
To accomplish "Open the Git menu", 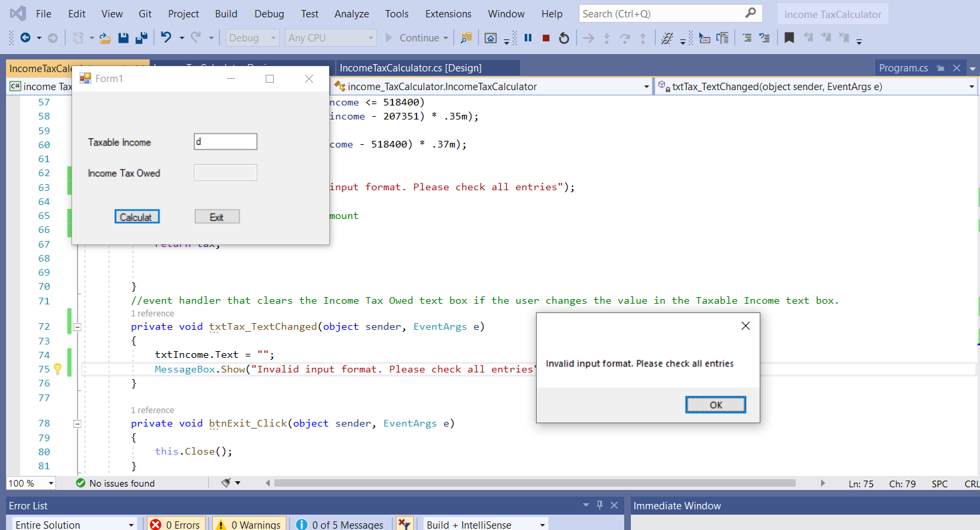I will [146, 13].
